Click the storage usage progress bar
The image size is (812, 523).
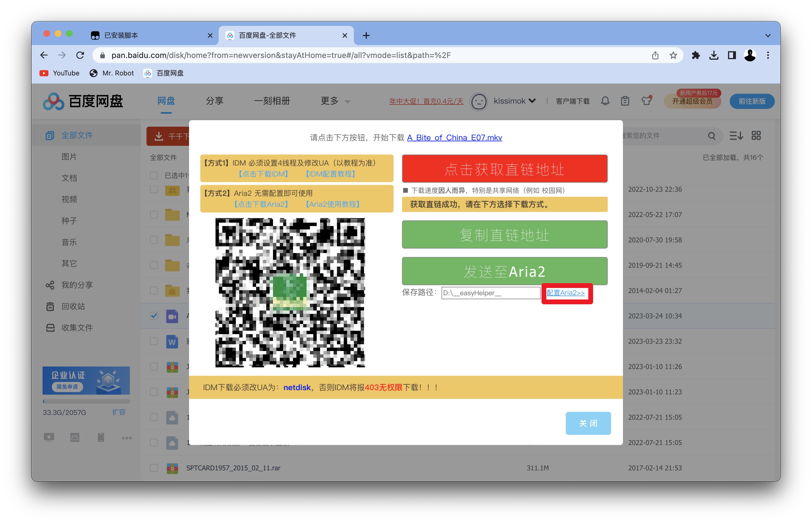coord(86,401)
